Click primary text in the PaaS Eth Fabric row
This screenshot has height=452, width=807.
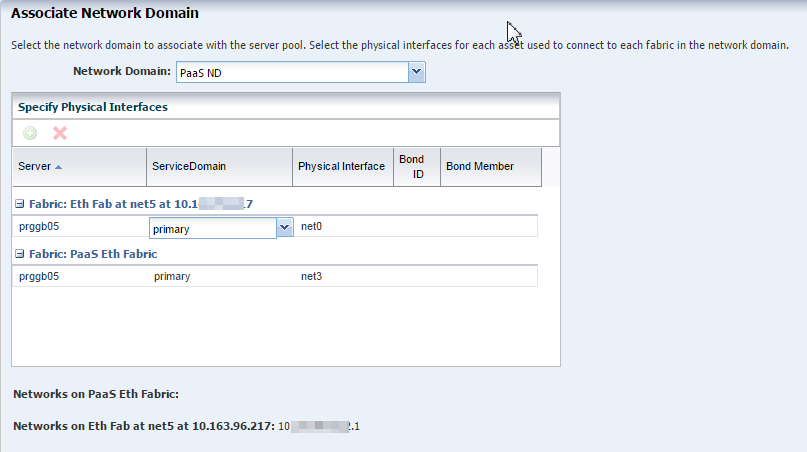pos(172,276)
